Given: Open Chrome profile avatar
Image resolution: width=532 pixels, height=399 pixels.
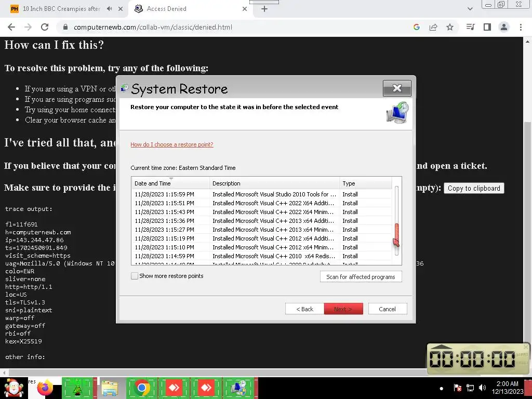Looking at the screenshot, I should (x=504, y=27).
